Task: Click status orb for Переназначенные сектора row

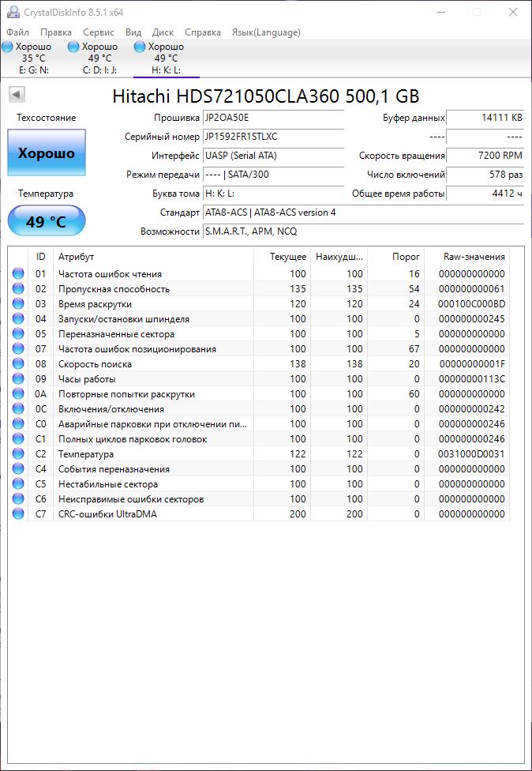Action: (18, 334)
